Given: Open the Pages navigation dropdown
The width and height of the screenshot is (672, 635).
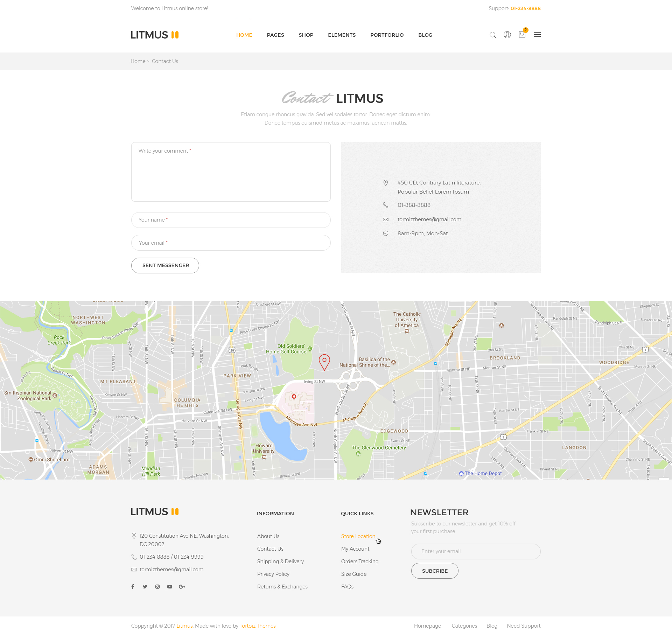Looking at the screenshot, I should 275,35.
